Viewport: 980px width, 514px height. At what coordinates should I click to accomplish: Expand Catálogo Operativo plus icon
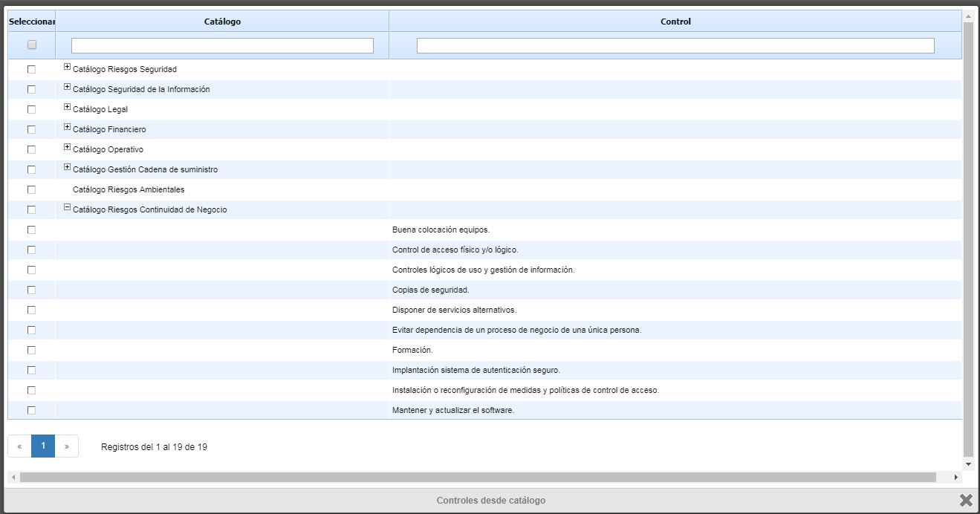pyautogui.click(x=67, y=148)
